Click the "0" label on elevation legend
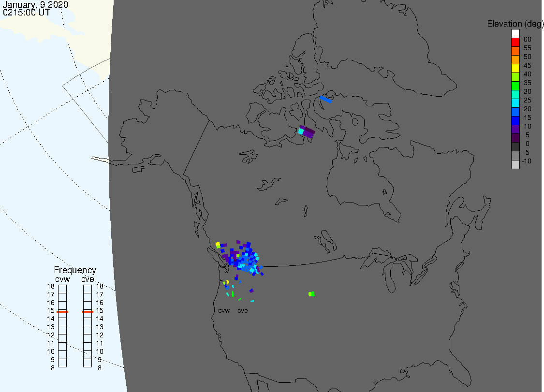The height and width of the screenshot is (392, 544). point(528,144)
